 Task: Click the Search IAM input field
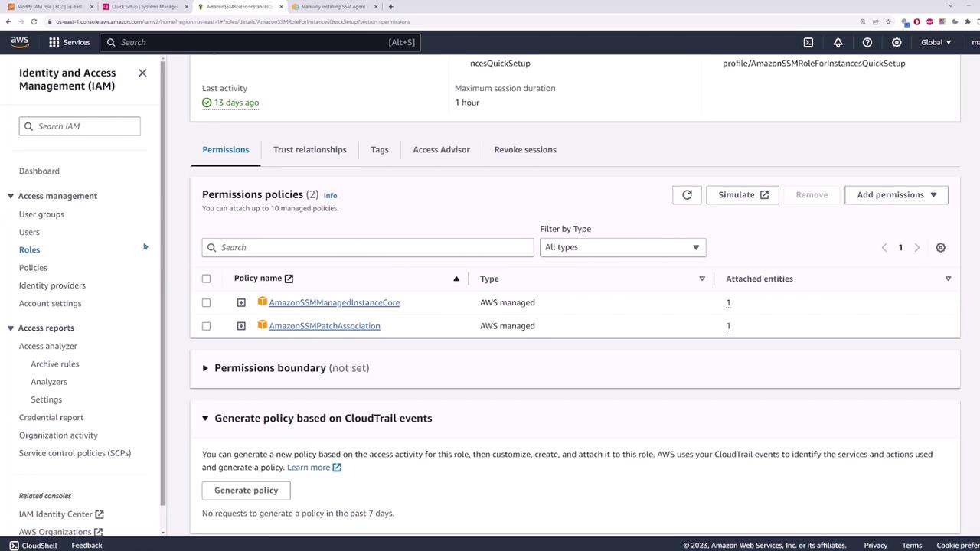pos(80,126)
